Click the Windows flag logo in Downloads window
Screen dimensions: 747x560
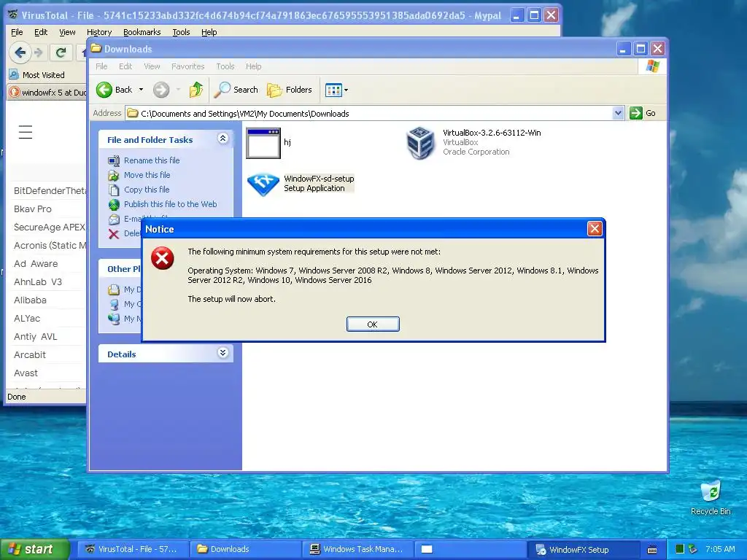point(652,66)
